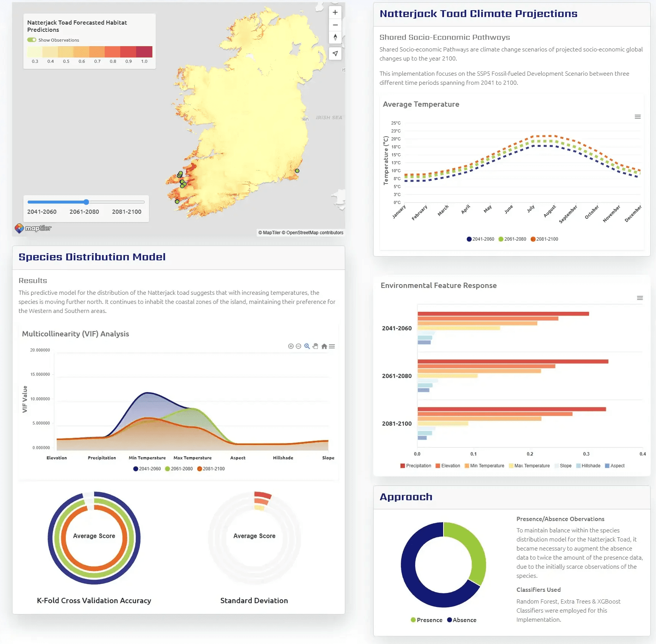
Task: Zoom out on VIF Analysis chart
Action: [x=298, y=346]
